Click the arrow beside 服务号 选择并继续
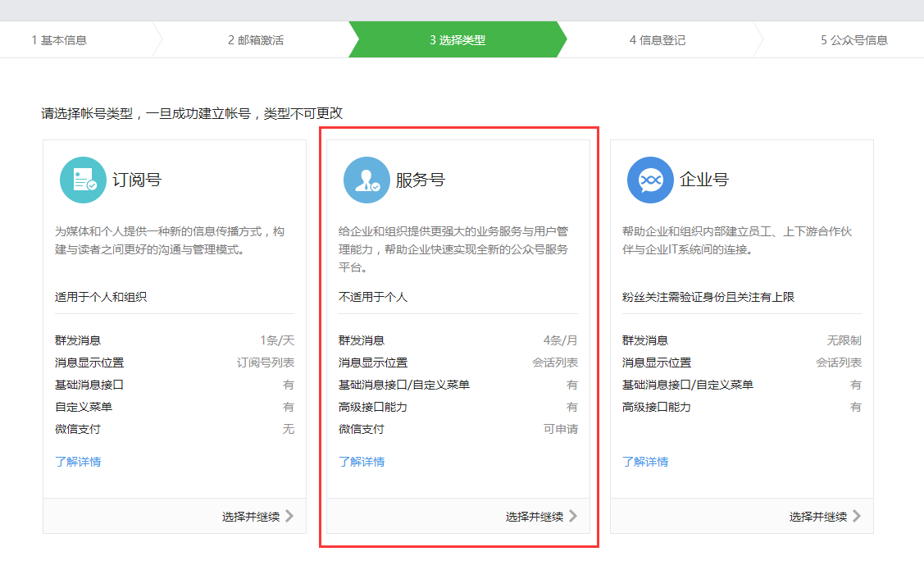The width and height of the screenshot is (924, 570). pyautogui.click(x=573, y=516)
